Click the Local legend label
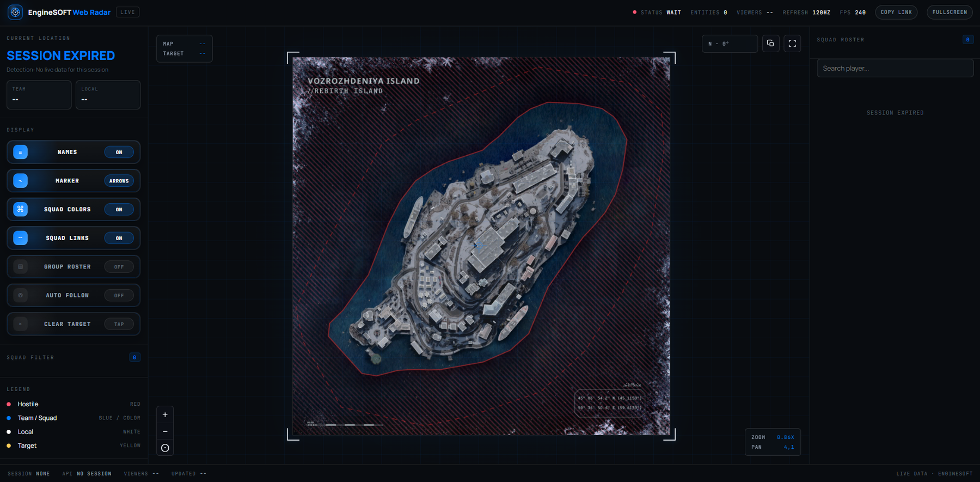980x482 pixels. click(26, 432)
